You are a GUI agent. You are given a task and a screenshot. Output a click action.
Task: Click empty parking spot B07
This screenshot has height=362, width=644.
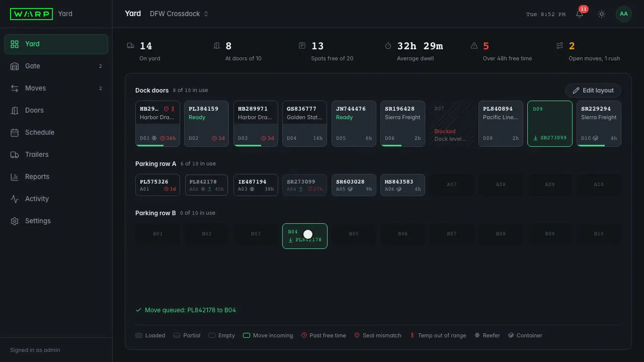pos(452,234)
